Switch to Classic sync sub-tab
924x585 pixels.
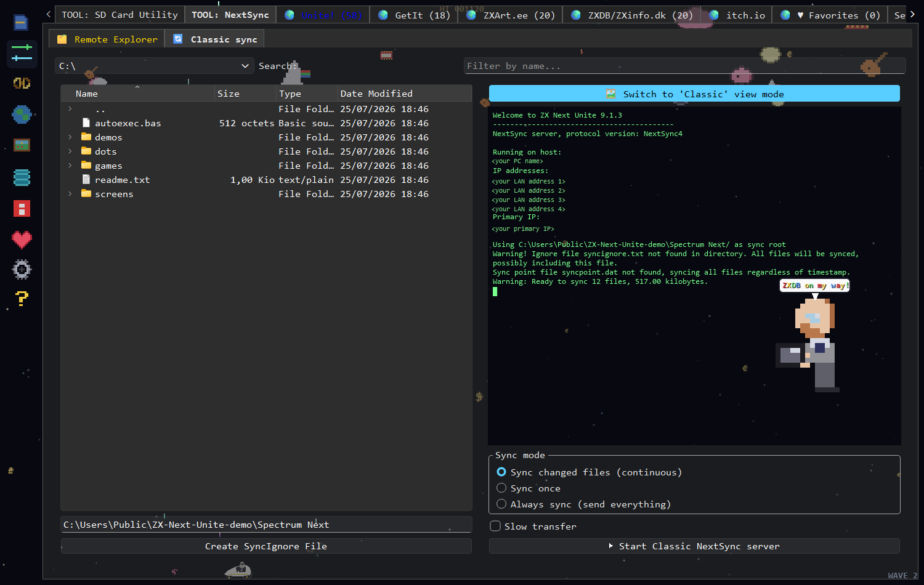pyautogui.click(x=215, y=39)
